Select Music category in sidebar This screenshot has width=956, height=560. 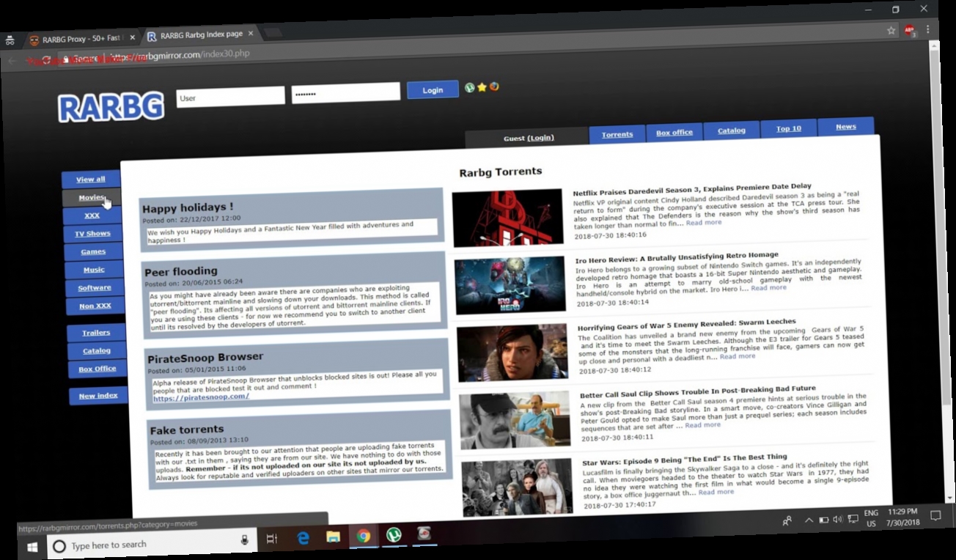click(x=94, y=270)
